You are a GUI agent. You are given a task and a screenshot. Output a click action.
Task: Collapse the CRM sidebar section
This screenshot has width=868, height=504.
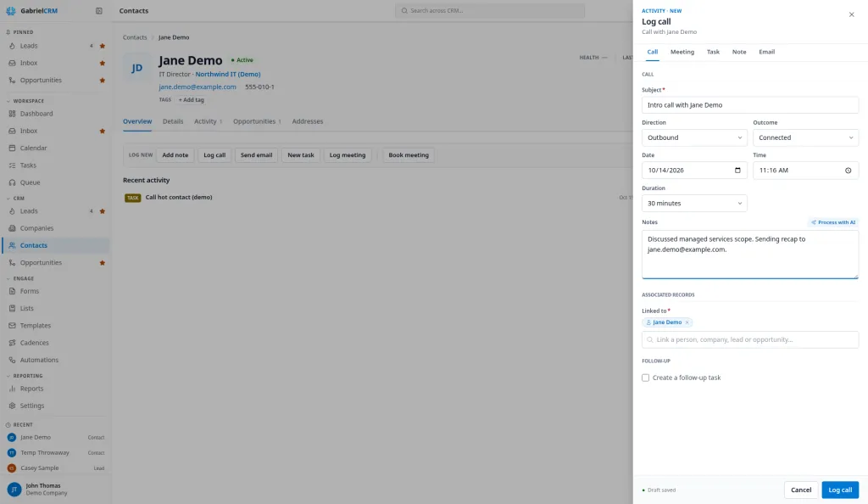[8, 199]
